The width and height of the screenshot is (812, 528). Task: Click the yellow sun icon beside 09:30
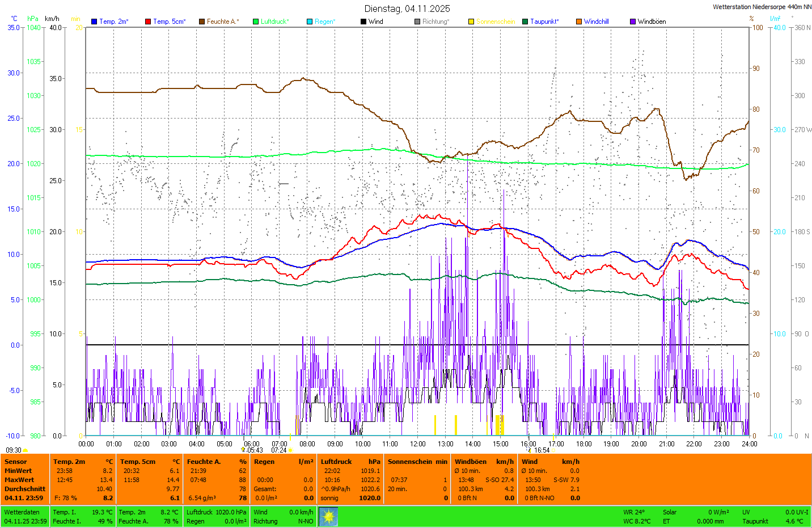pos(25,450)
